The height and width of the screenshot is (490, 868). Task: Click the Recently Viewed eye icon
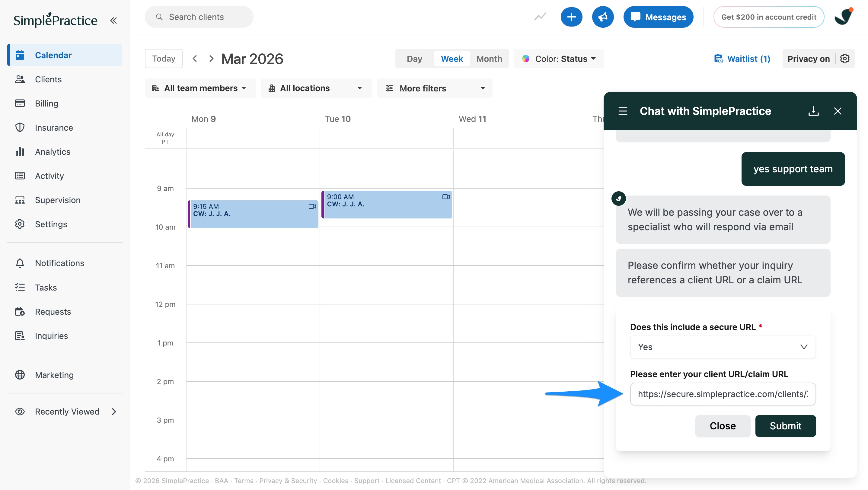click(x=20, y=412)
